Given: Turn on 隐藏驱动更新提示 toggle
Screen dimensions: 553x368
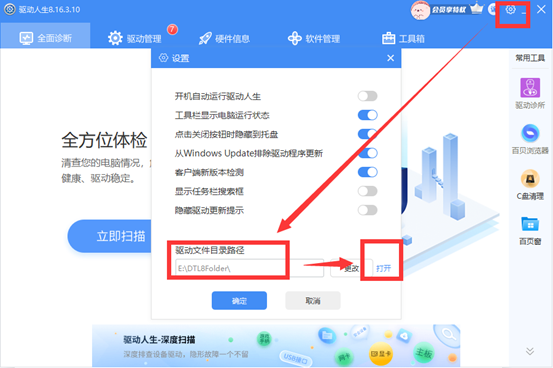Looking at the screenshot, I should coord(367,210).
